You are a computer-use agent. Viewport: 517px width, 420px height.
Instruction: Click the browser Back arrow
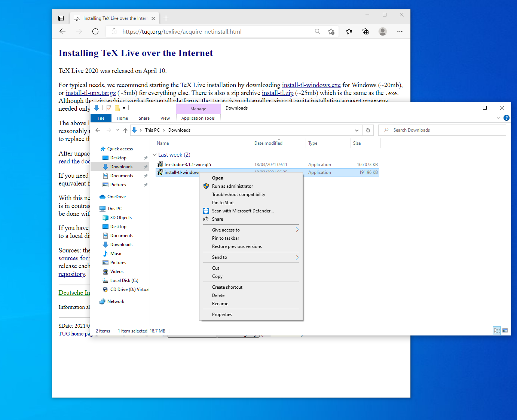point(62,31)
